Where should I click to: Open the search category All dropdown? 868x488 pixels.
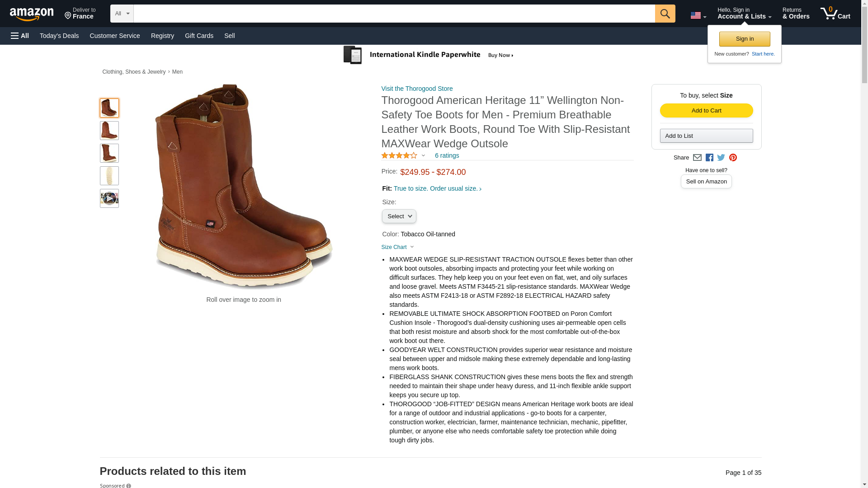(x=122, y=14)
